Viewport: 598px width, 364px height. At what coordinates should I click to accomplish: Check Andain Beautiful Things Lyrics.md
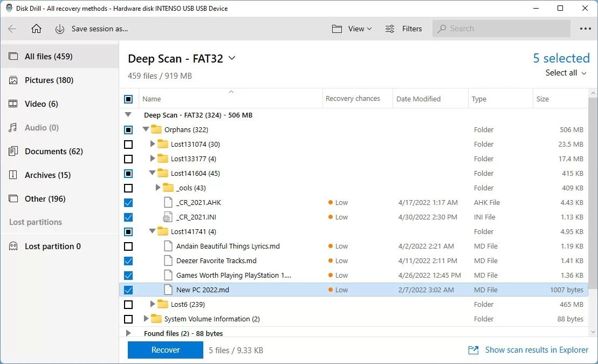click(x=128, y=246)
